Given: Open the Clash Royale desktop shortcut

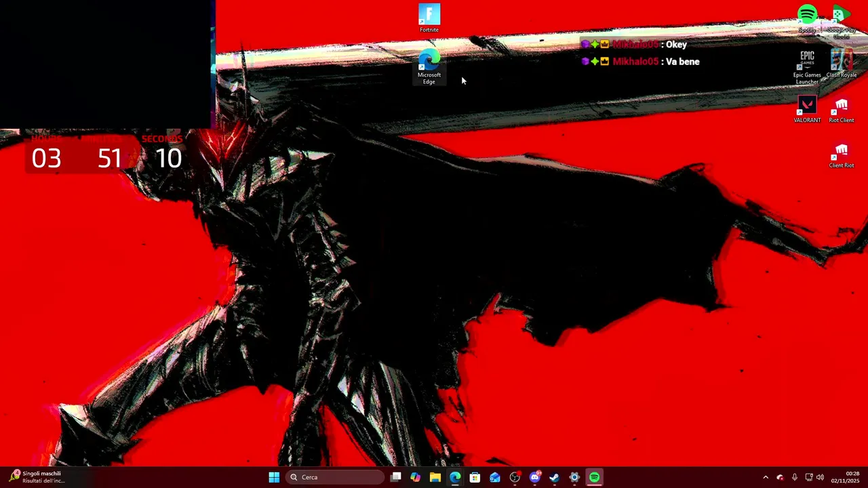Looking at the screenshot, I should pos(842,63).
